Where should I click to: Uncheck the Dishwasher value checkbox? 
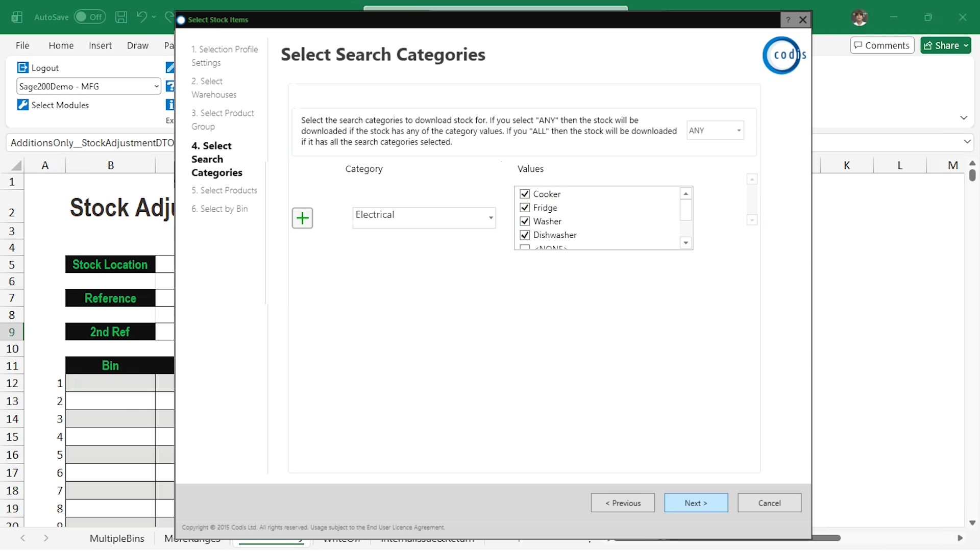click(x=525, y=235)
